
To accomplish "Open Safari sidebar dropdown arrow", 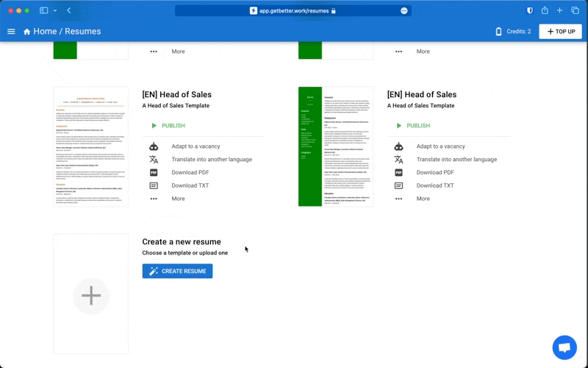I will coord(55,11).
